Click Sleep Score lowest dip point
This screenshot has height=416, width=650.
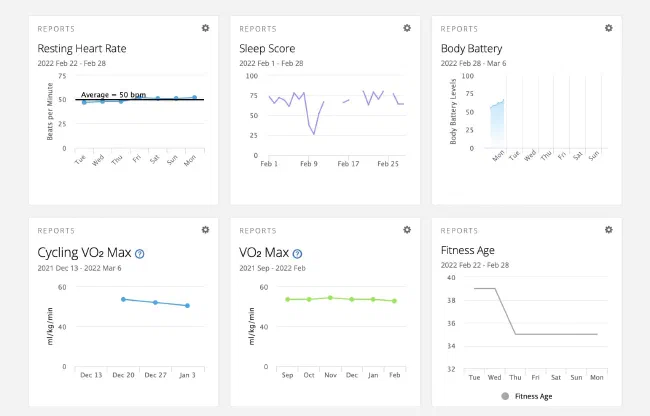[x=314, y=134]
